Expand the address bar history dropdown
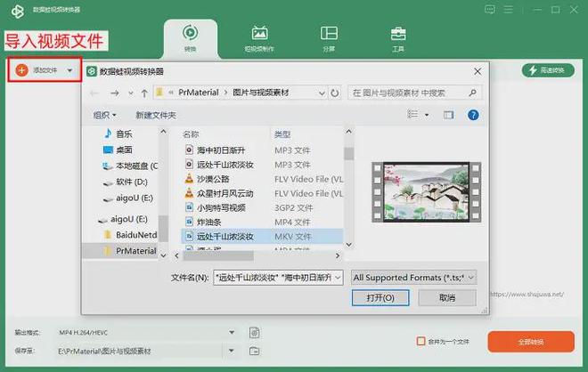The height and width of the screenshot is (372, 588). (322, 93)
